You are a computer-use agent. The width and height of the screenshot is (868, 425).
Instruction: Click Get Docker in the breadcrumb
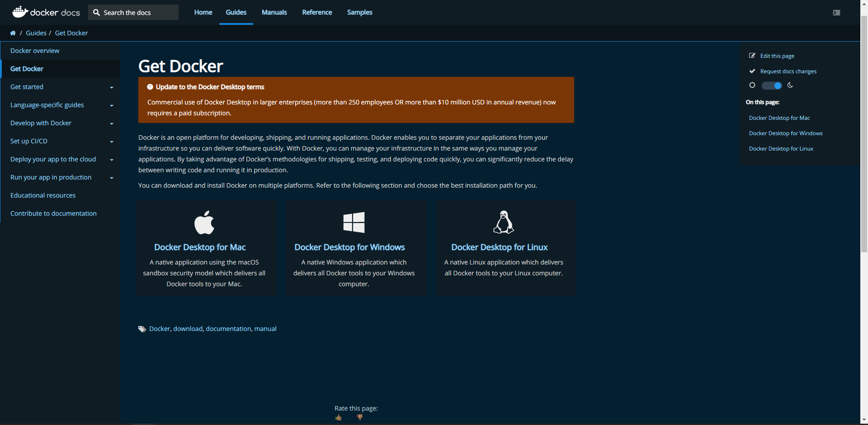click(71, 33)
